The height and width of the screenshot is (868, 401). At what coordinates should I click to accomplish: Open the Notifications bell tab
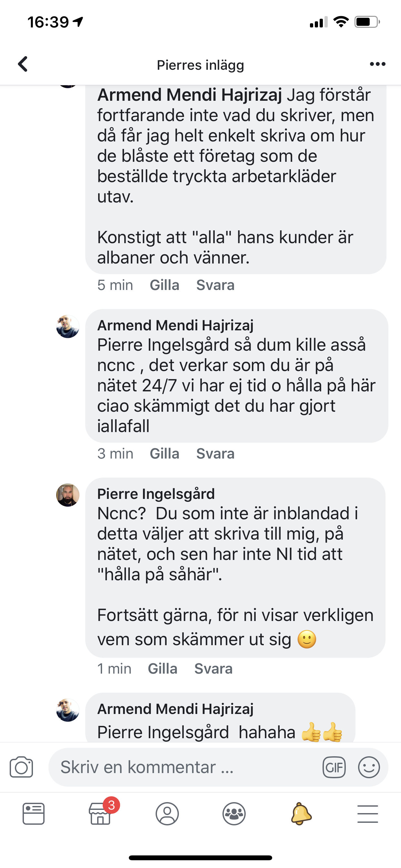pos(301,813)
